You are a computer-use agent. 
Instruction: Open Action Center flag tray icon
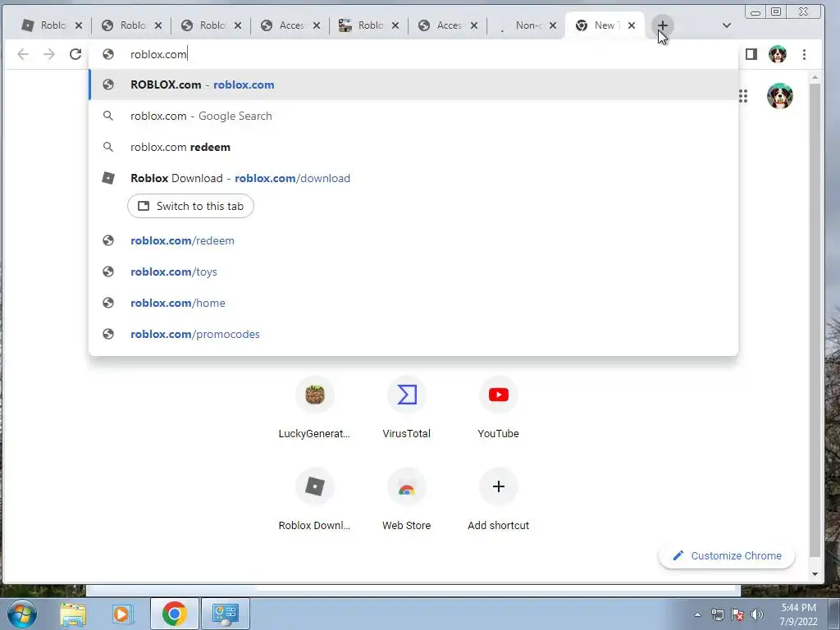737,614
